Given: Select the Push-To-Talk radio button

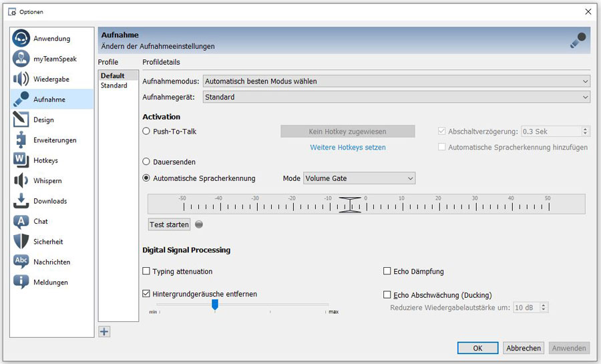Looking at the screenshot, I should (x=146, y=132).
